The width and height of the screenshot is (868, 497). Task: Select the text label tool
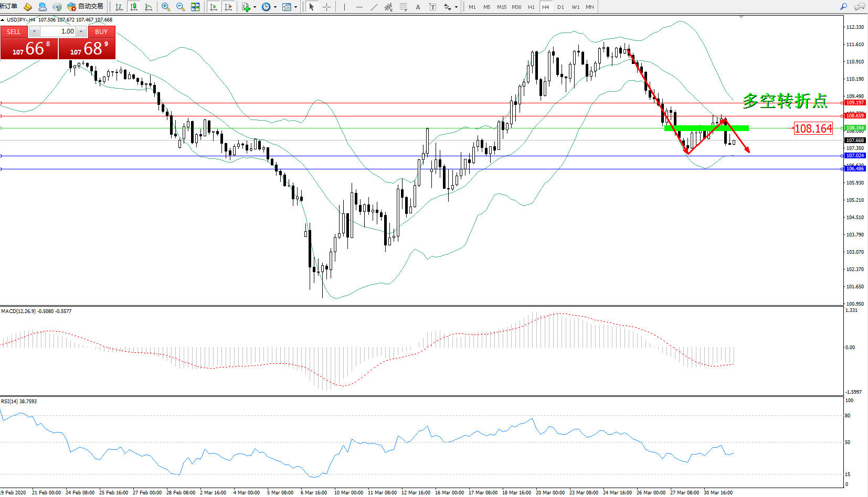click(418, 7)
